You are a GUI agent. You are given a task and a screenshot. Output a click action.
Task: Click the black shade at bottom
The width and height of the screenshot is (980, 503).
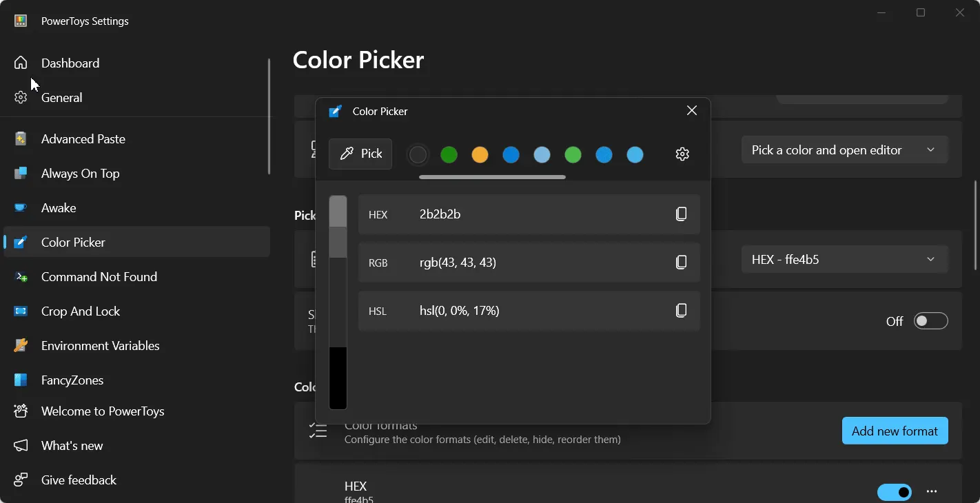click(338, 378)
